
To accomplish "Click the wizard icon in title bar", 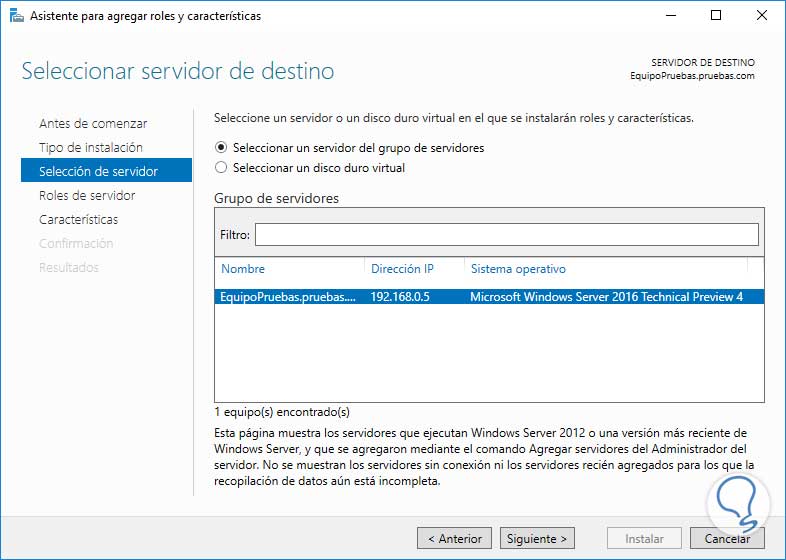I will (17, 16).
